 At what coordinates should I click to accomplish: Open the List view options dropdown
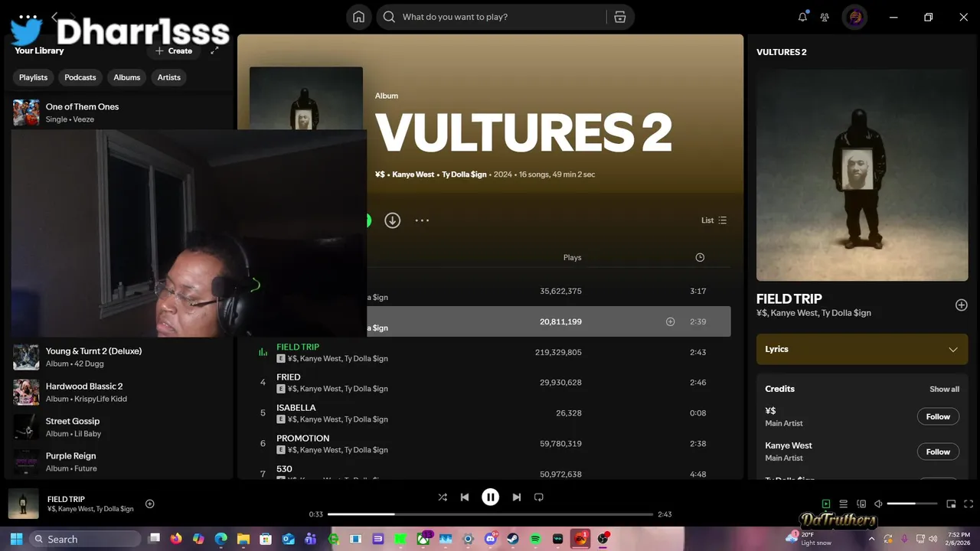[x=714, y=220]
